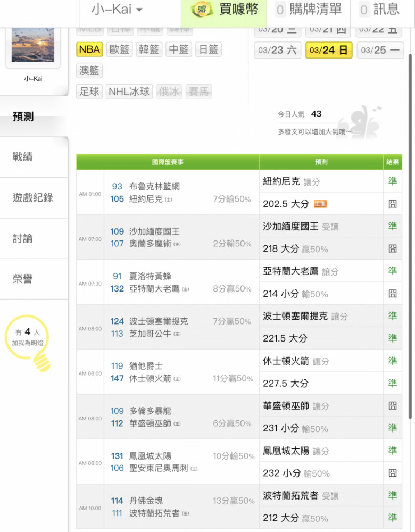Click the 買嘯幣 coin icon
This screenshot has width=415, height=532.
tap(202, 9)
